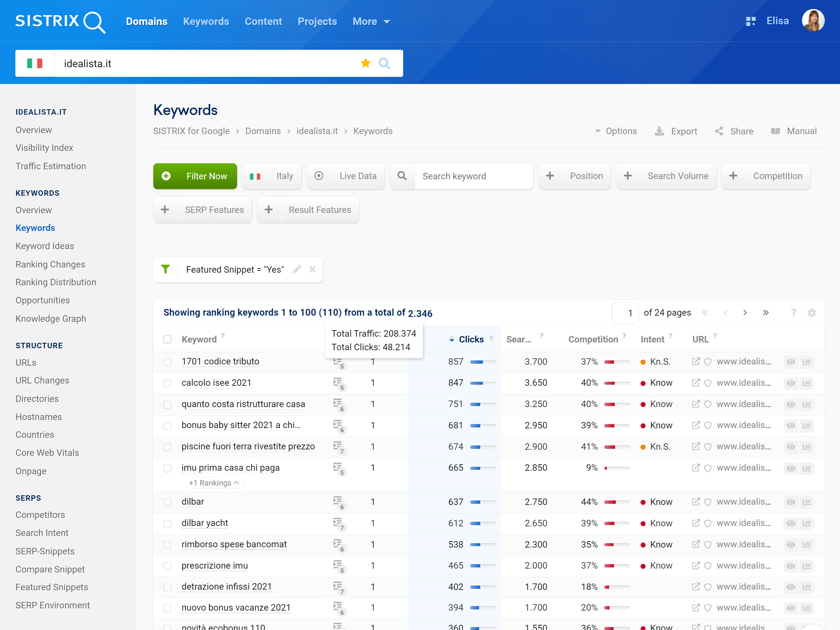Click the yellow favorite star in search bar
This screenshot has height=630, width=840.
tap(366, 63)
